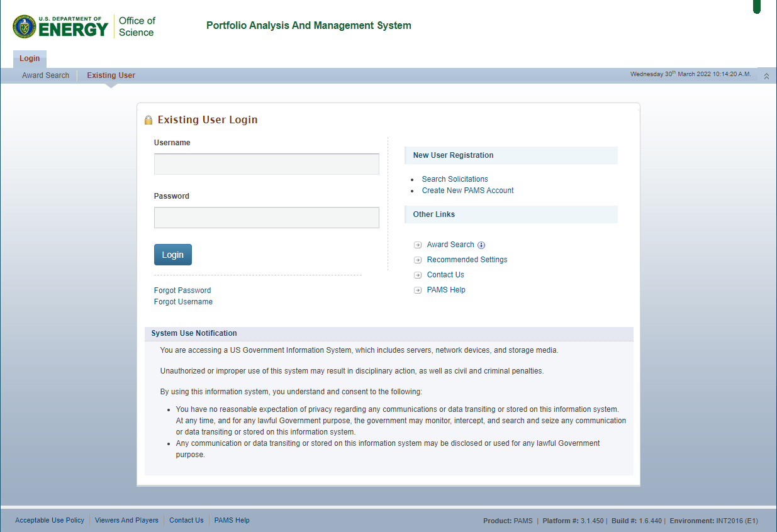The width and height of the screenshot is (777, 532).
Task: Click the Office of Science logo text
Action: (137, 26)
